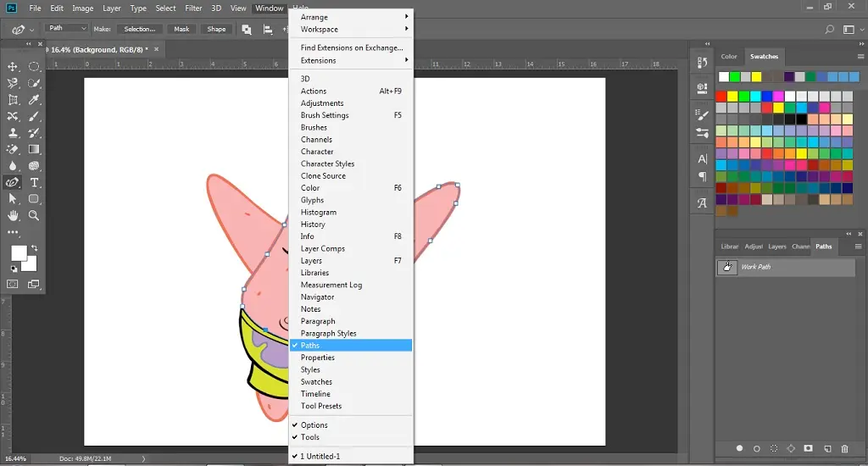Viewport: 868px width, 466px height.
Task: Open tool preset picker dropdown arrow
Action: (x=31, y=30)
